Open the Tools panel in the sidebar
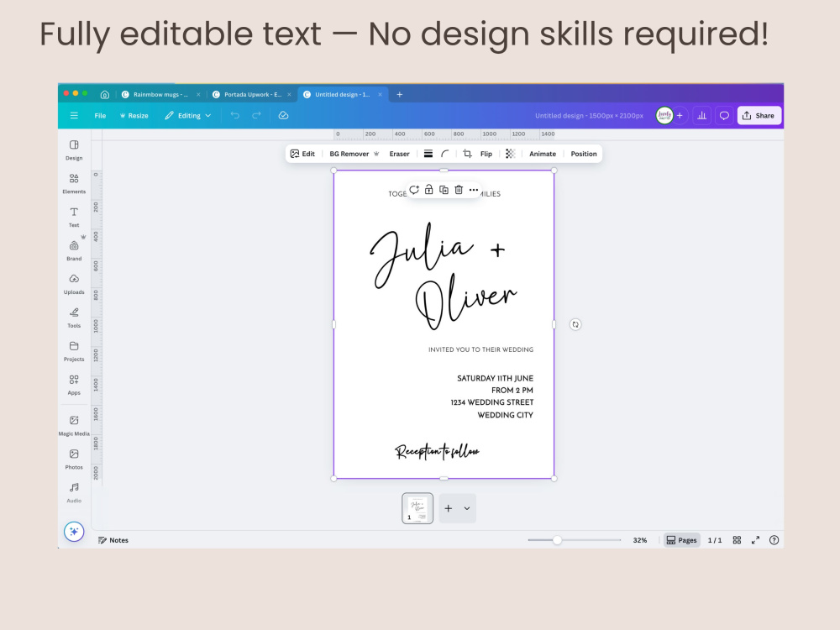The height and width of the screenshot is (630, 840). pyautogui.click(x=74, y=318)
